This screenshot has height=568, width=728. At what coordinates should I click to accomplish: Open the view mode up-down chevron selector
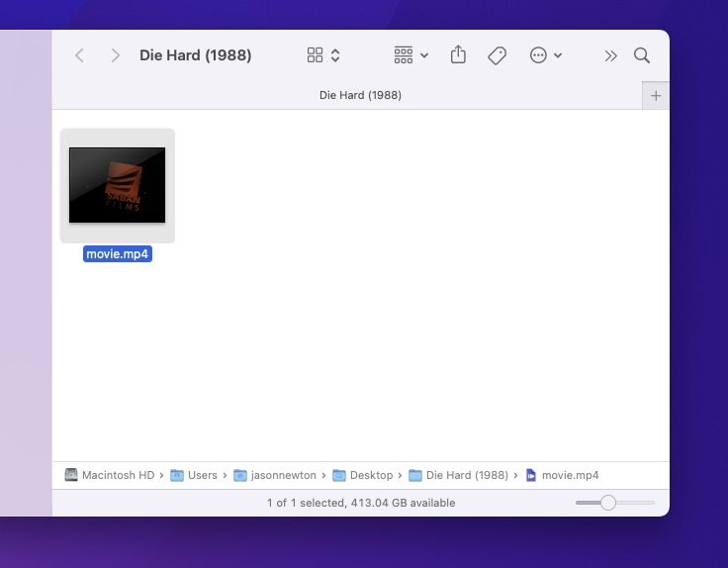(x=335, y=55)
